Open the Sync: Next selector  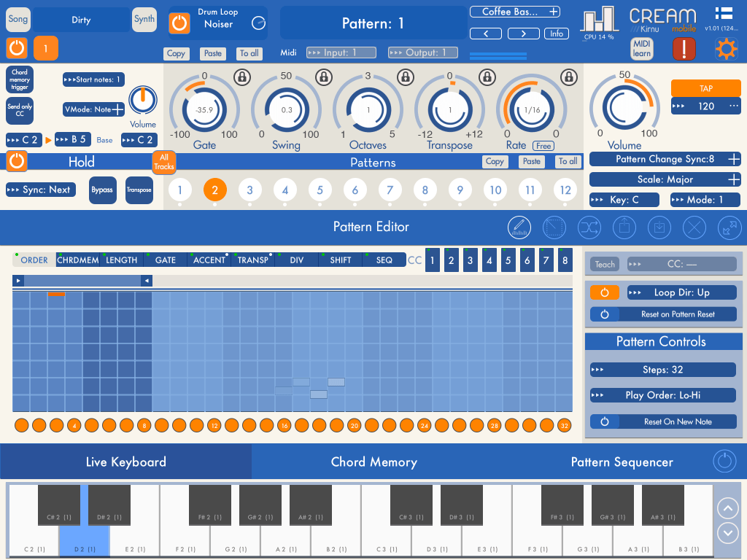click(41, 190)
